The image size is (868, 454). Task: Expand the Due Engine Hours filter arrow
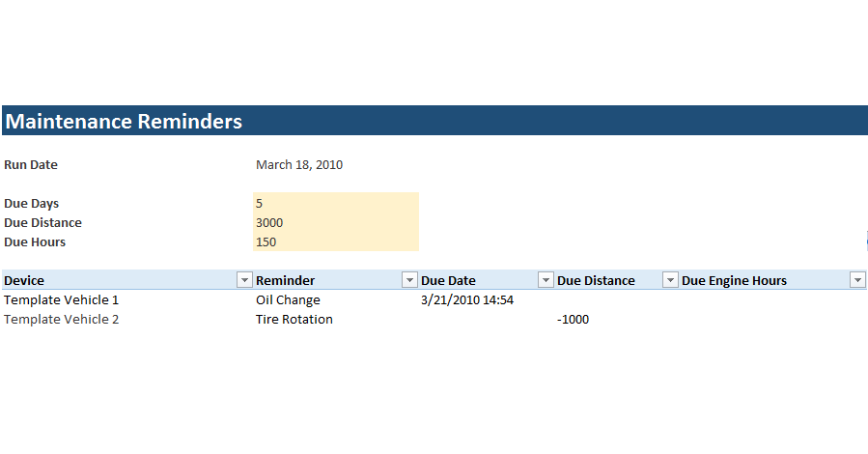click(x=856, y=280)
